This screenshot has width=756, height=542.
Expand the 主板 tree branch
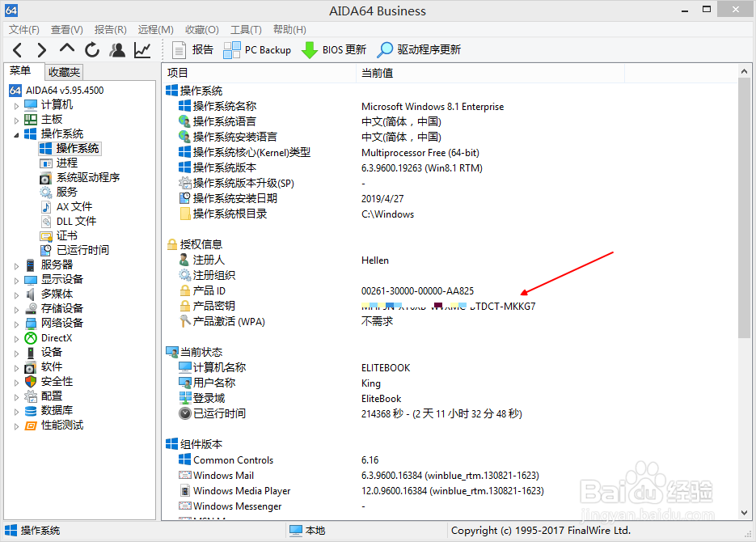pos(15,119)
